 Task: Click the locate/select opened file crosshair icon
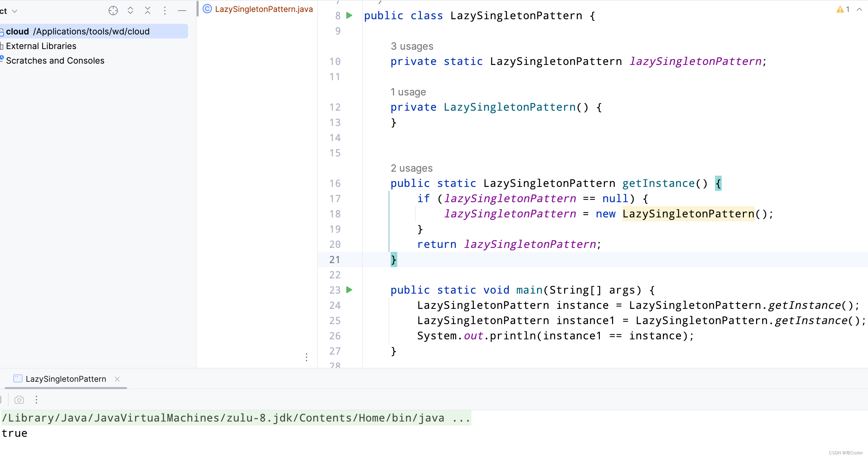[x=113, y=11]
